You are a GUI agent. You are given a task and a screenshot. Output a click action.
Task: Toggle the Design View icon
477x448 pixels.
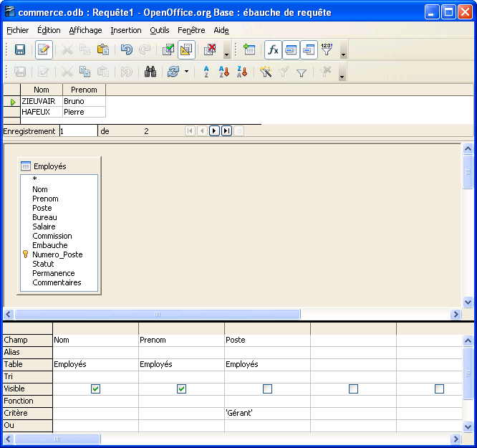(x=186, y=49)
